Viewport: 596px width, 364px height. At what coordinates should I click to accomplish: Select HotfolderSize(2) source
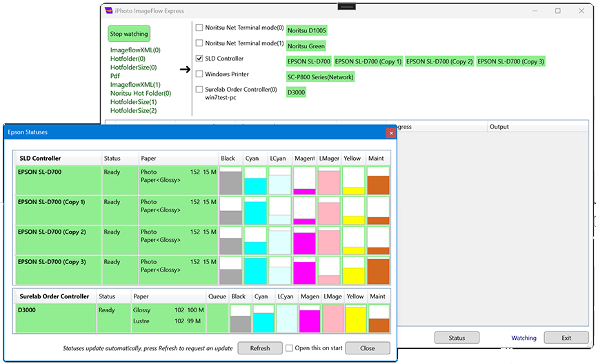[133, 110]
